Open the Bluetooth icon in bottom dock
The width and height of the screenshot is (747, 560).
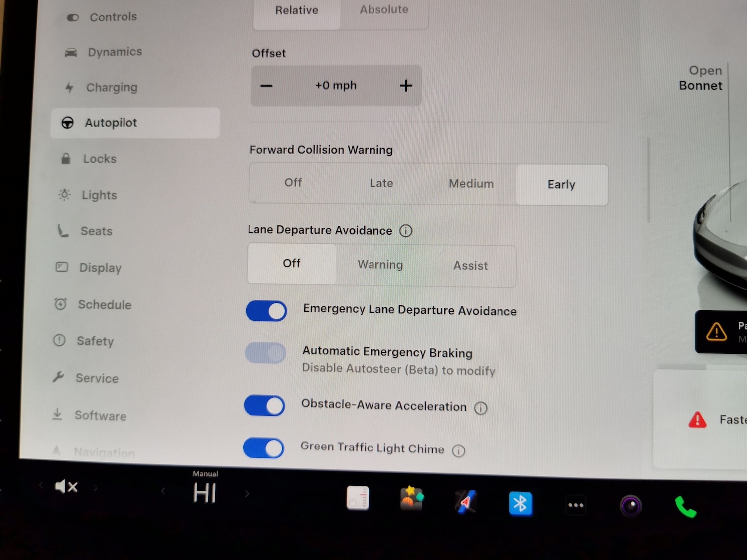520,504
